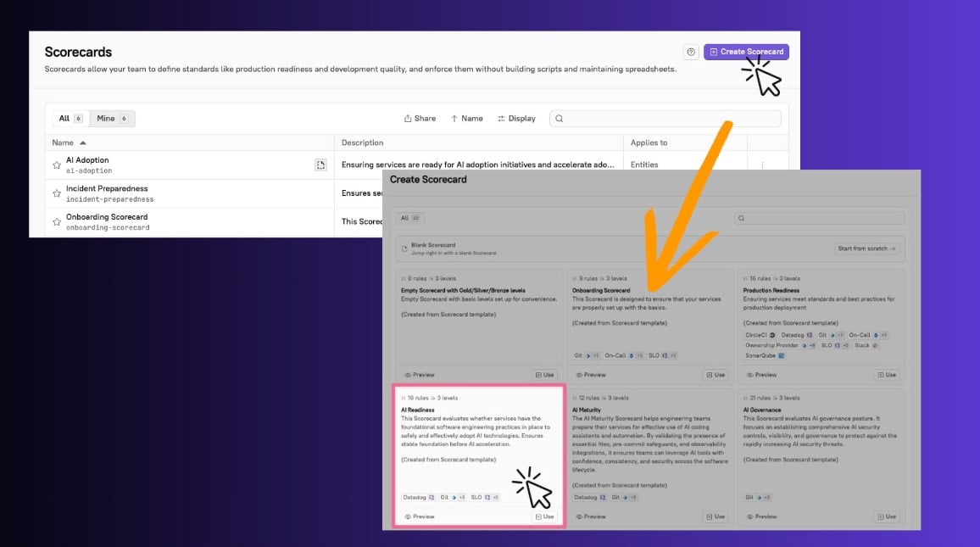Sort by the Name column header
The width and height of the screenshot is (980, 547).
pos(69,142)
